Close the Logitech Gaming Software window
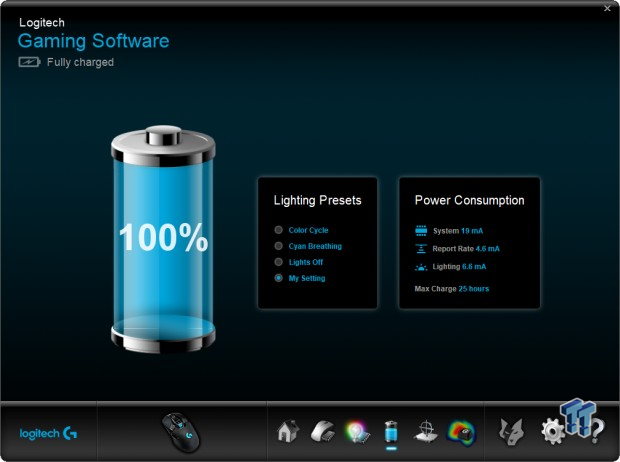 (x=607, y=8)
